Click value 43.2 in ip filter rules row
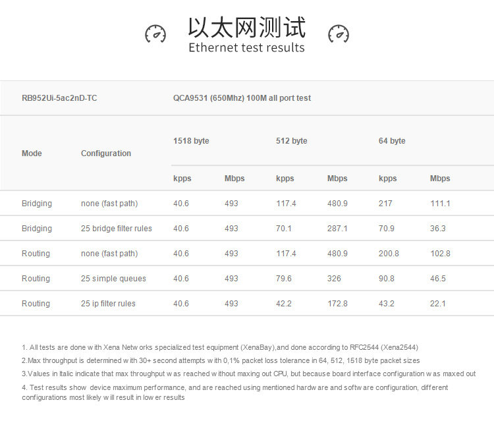 point(386,304)
